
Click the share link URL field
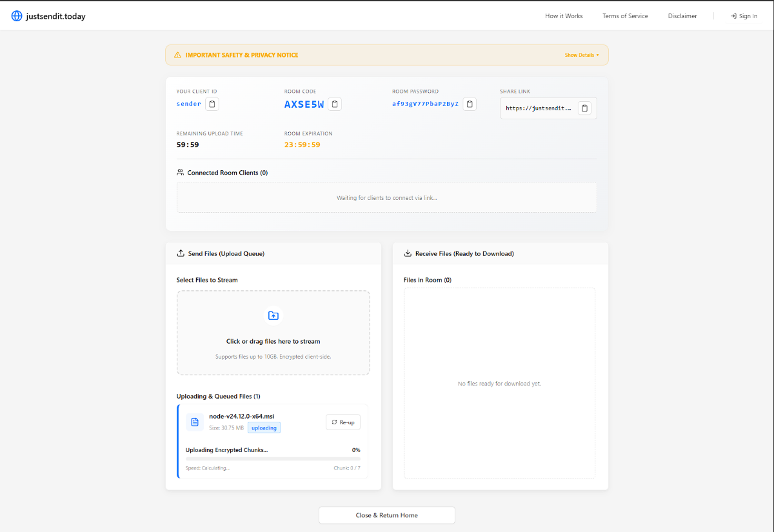539,108
